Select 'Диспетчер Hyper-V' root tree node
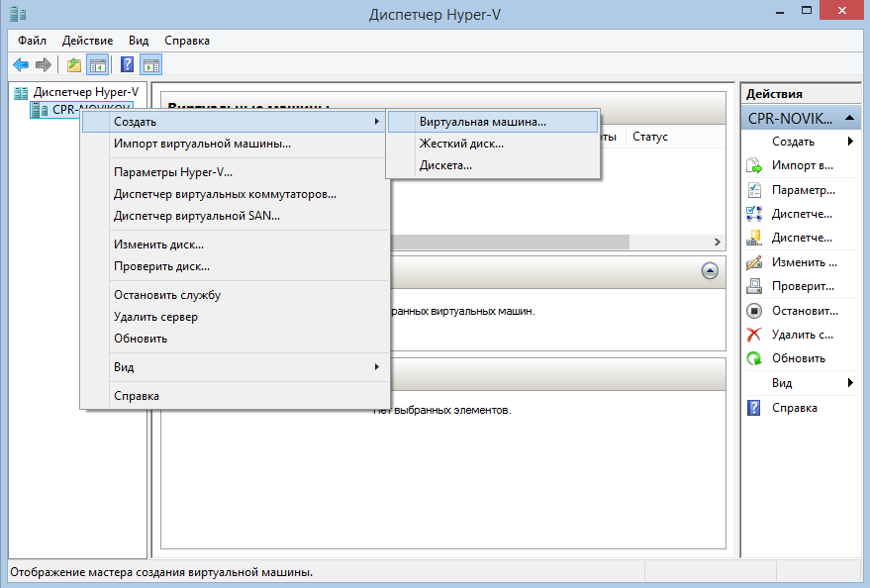 (x=85, y=92)
